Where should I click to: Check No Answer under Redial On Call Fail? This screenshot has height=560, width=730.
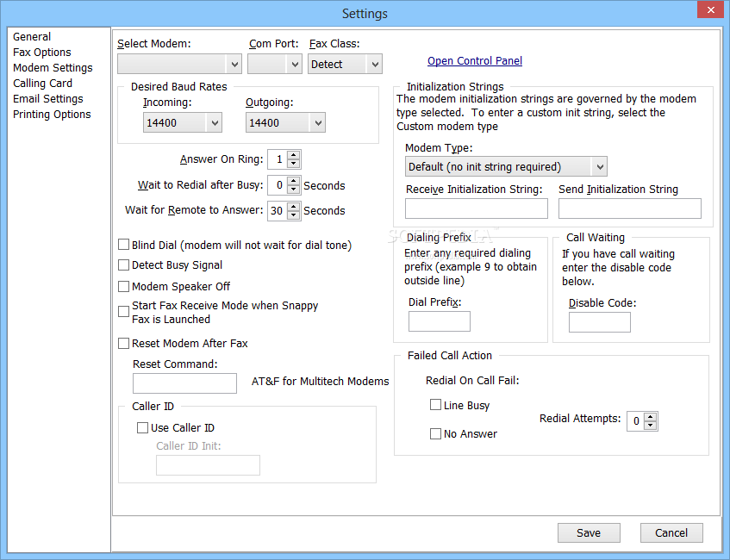pyautogui.click(x=435, y=434)
